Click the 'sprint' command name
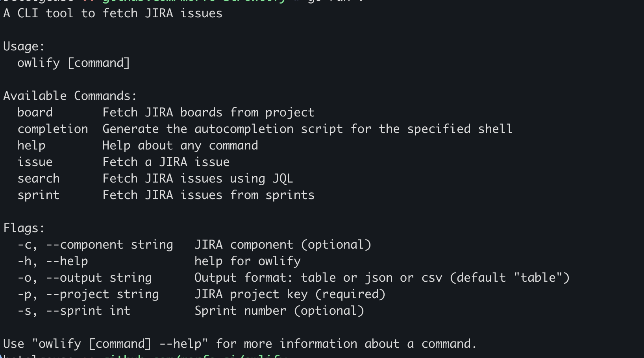This screenshot has width=644, height=358. coord(39,196)
